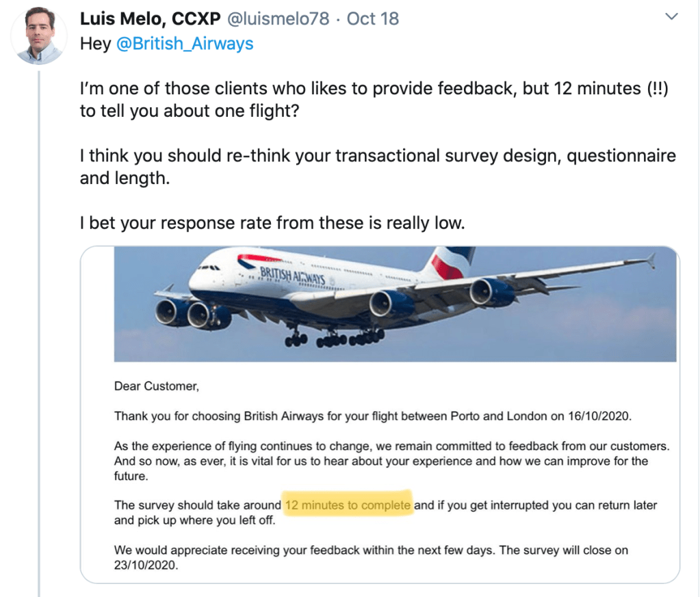This screenshot has width=700, height=597.
Task: Click the 'Dear Customer,' greeting in the email
Action: tap(156, 386)
